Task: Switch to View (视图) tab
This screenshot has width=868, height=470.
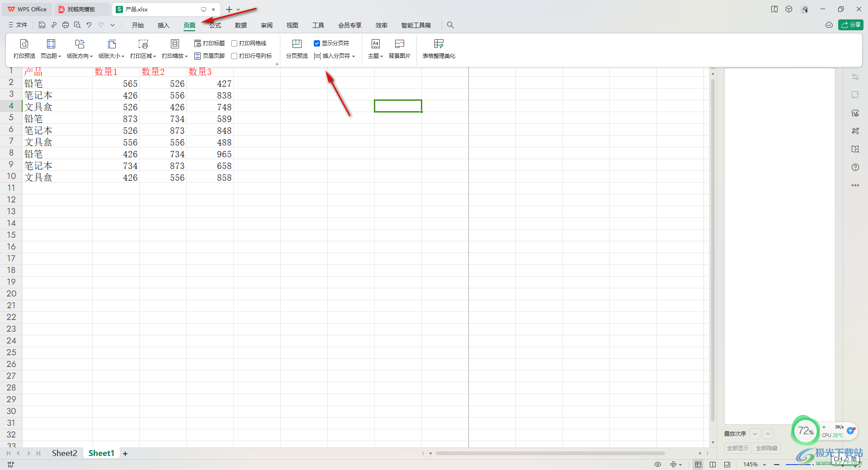Action: [292, 25]
